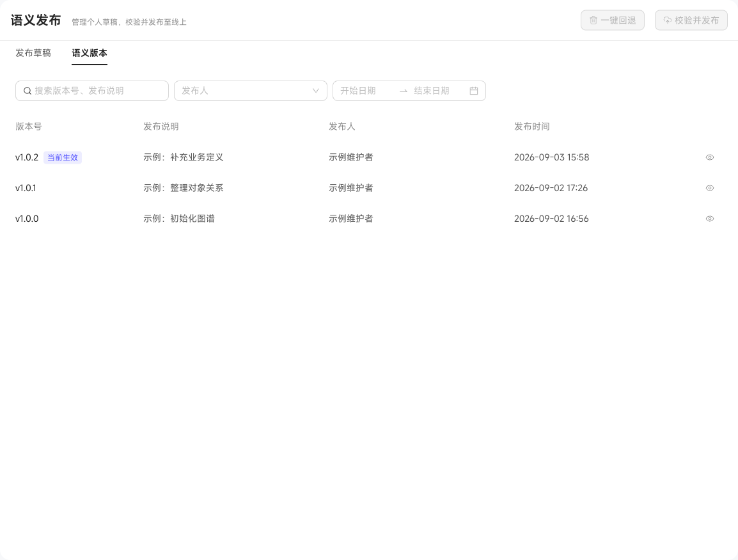Click the 语义发布 page title
The width and height of the screenshot is (738, 560).
(x=36, y=20)
